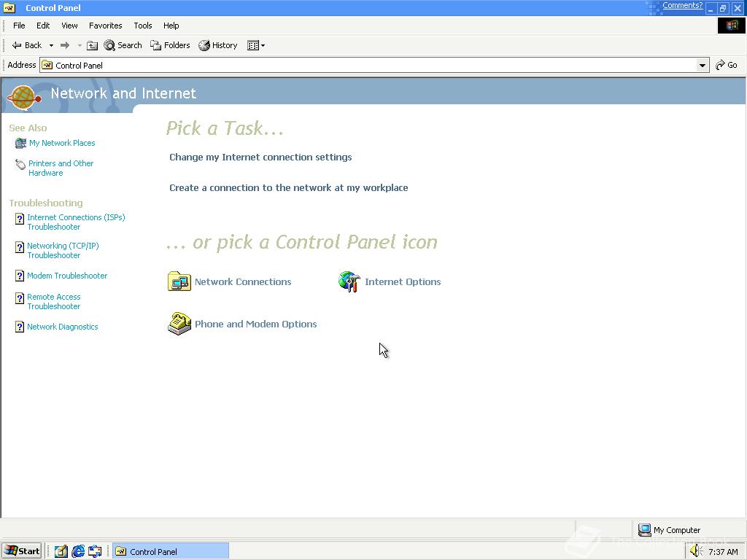
Task: Click Change my Internet connection settings task
Action: point(260,157)
